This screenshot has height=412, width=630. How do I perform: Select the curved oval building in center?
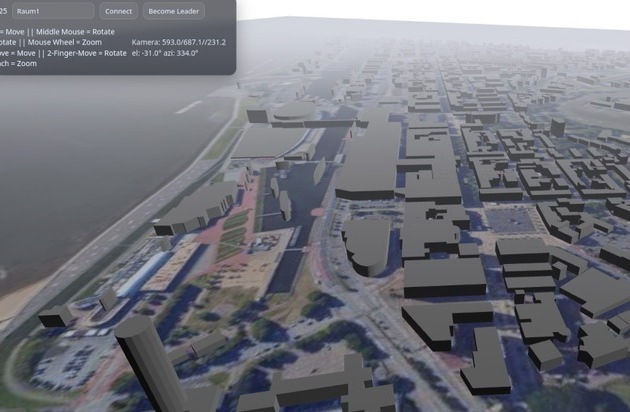[x=366, y=244]
